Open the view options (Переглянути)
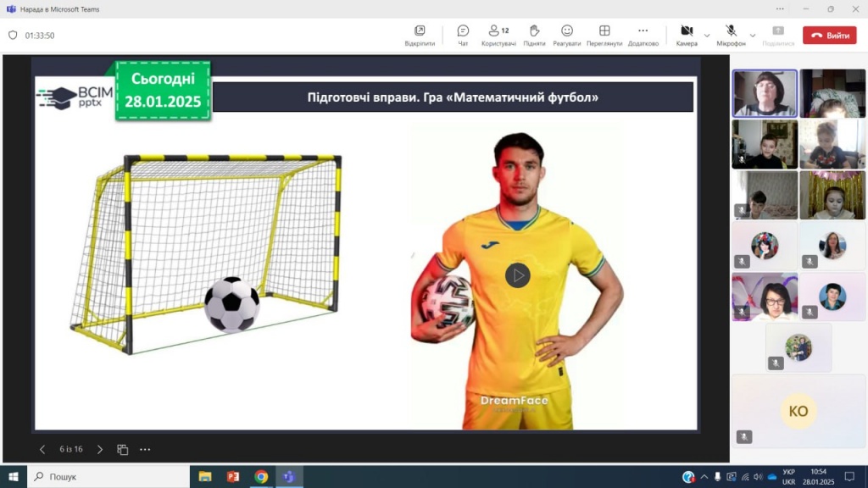 click(604, 35)
